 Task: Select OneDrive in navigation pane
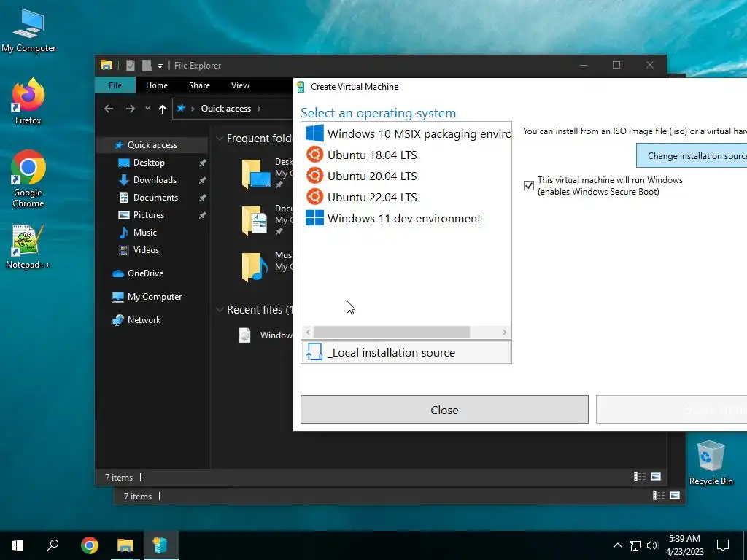145,273
